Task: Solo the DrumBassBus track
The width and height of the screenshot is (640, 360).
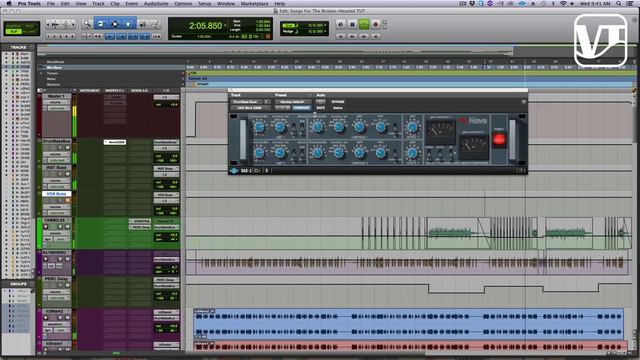Action: [60, 147]
